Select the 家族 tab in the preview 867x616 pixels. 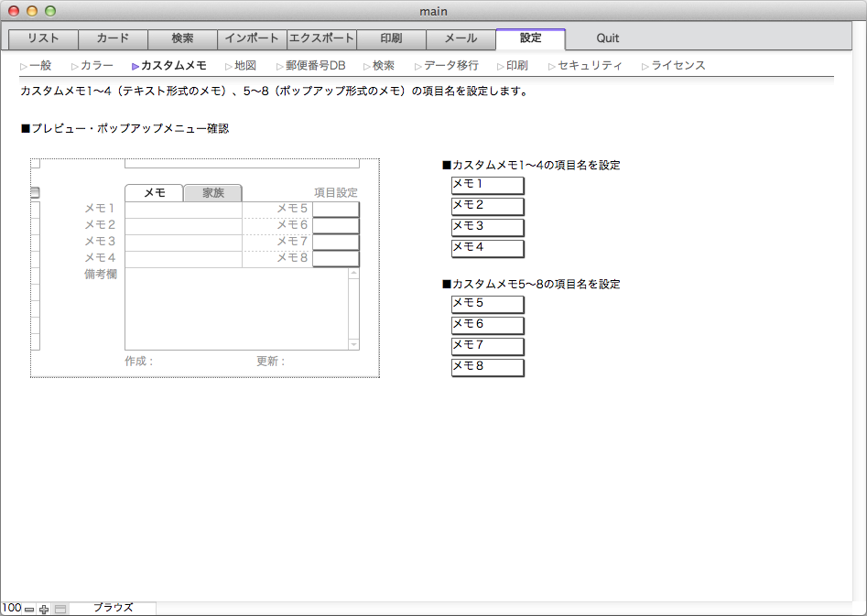(x=212, y=193)
